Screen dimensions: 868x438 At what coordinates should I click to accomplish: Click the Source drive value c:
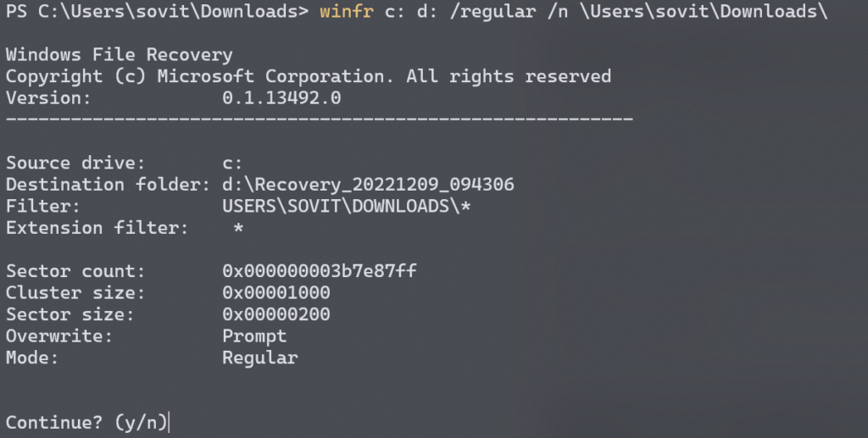[x=233, y=163]
